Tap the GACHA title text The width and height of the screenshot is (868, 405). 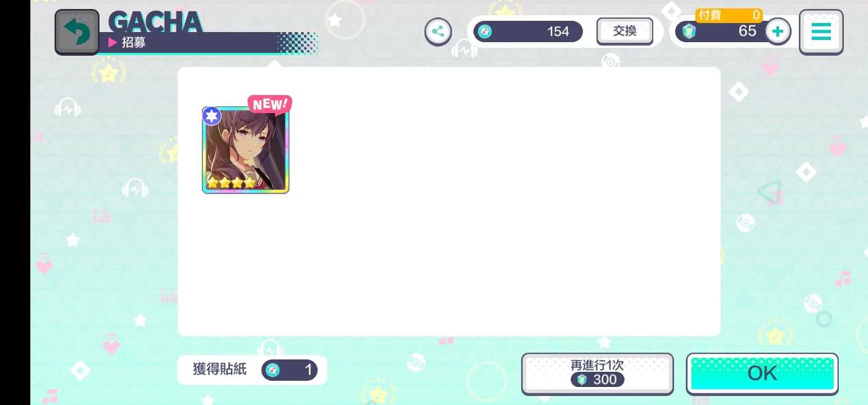(155, 22)
